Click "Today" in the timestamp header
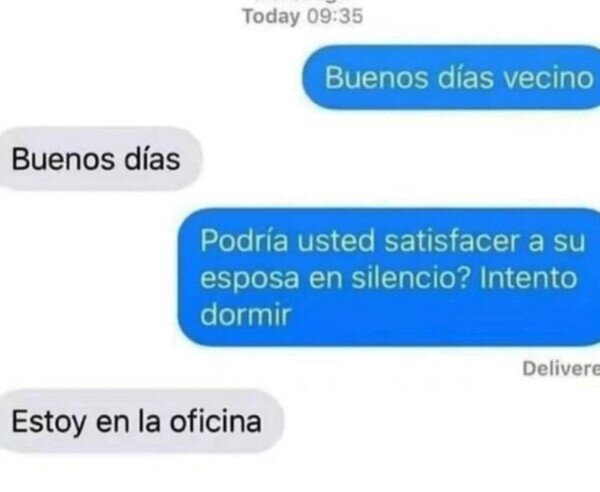Image resolution: width=600 pixels, height=492 pixels. click(x=272, y=18)
